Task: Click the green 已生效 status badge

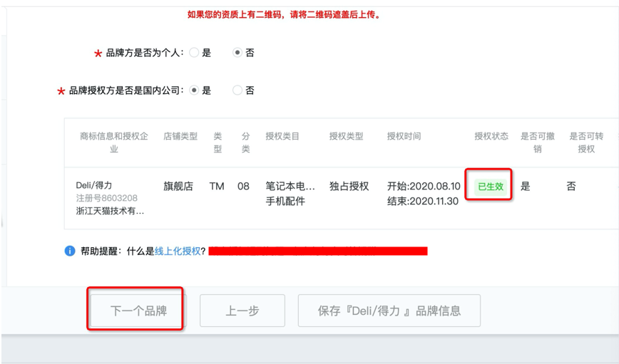Action: (491, 187)
